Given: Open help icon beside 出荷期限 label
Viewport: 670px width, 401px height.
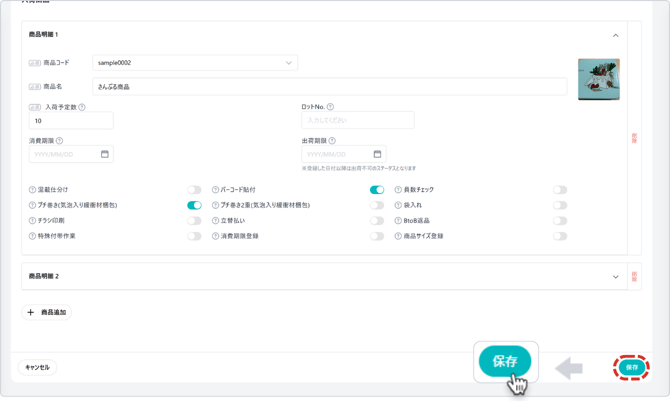Looking at the screenshot, I should 332,141.
